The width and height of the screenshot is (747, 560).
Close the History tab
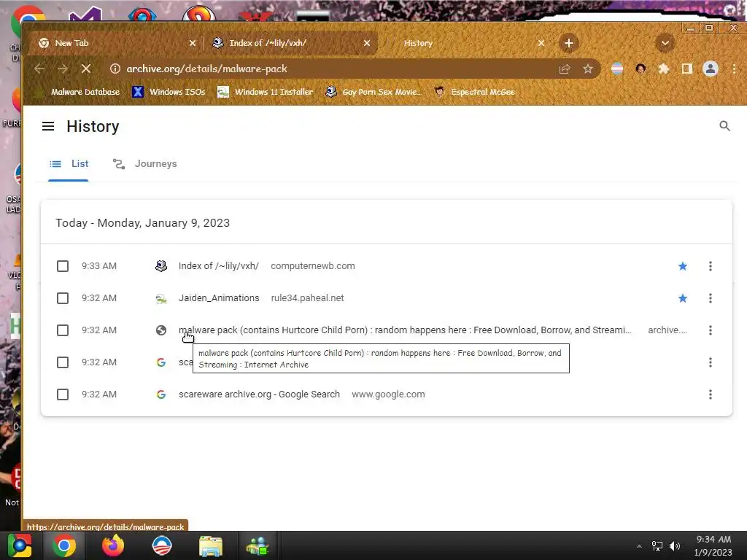(x=541, y=43)
